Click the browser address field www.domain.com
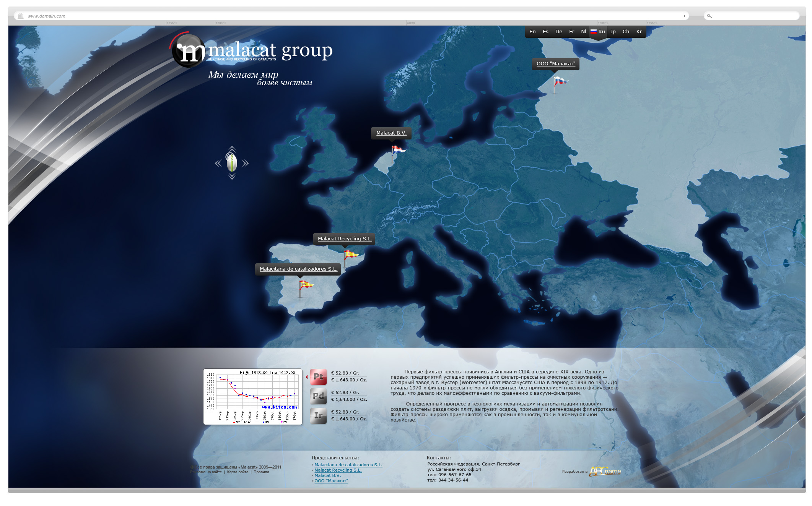 pyautogui.click(x=352, y=16)
